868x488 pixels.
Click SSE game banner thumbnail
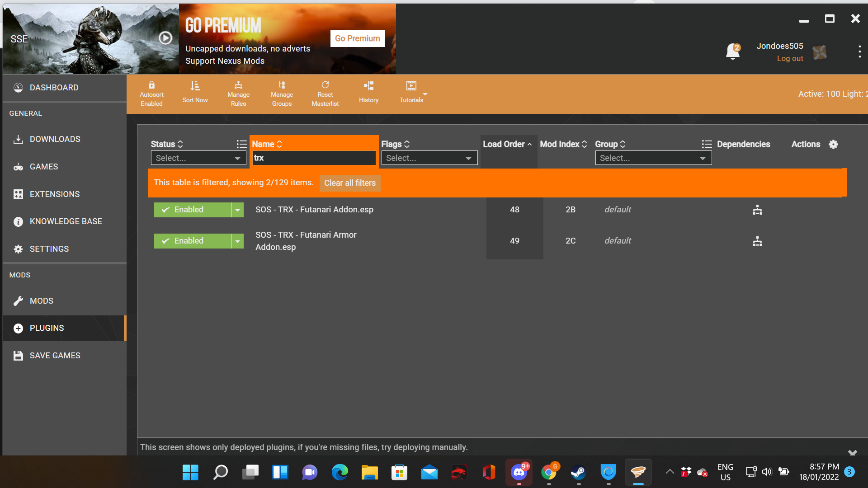[90, 39]
